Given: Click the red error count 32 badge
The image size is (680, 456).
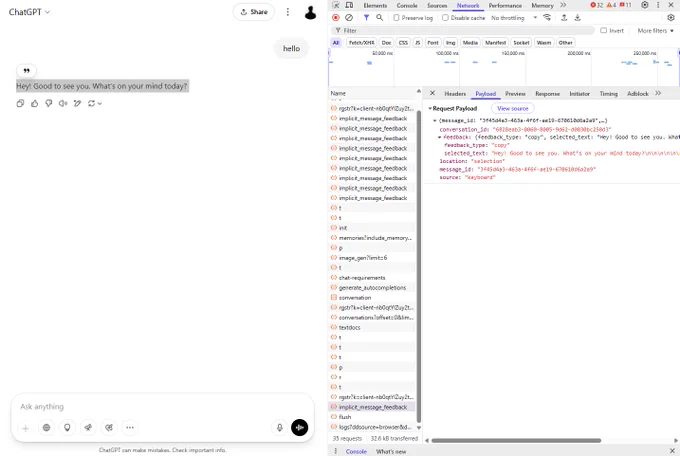Looking at the screenshot, I should (x=597, y=5).
